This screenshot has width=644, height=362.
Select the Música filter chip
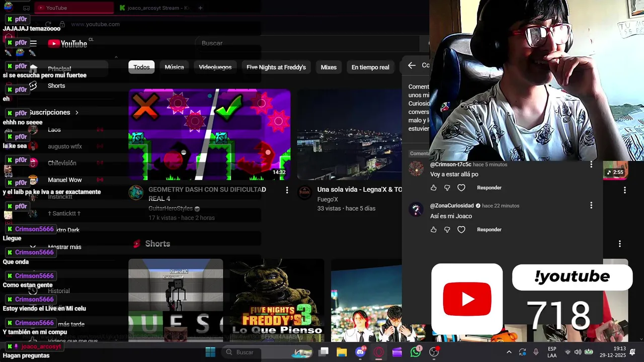pos(174,67)
